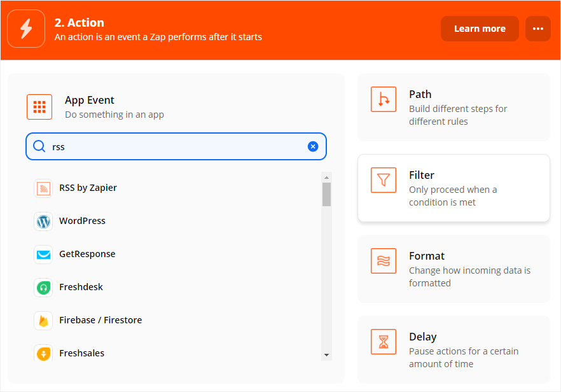Click the app list scroll up arrow
Viewport: 561px width, 392px height.
coord(326,178)
